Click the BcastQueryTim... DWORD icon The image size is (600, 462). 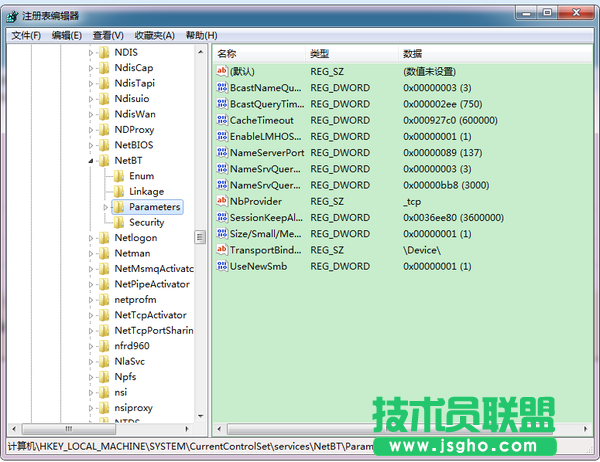tap(222, 103)
